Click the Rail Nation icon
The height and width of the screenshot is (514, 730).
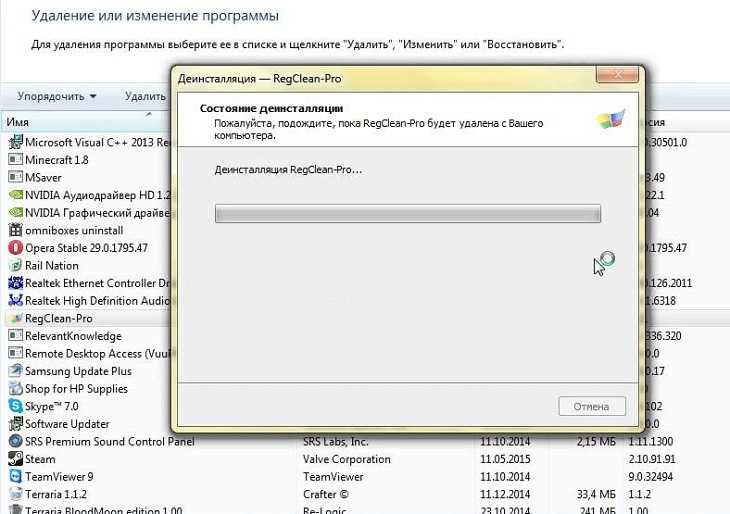(x=15, y=265)
